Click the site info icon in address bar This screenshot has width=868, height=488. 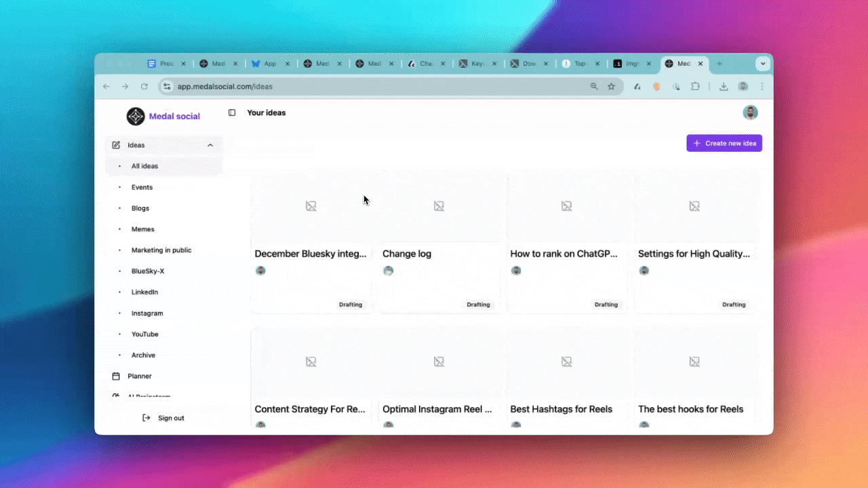pos(167,87)
